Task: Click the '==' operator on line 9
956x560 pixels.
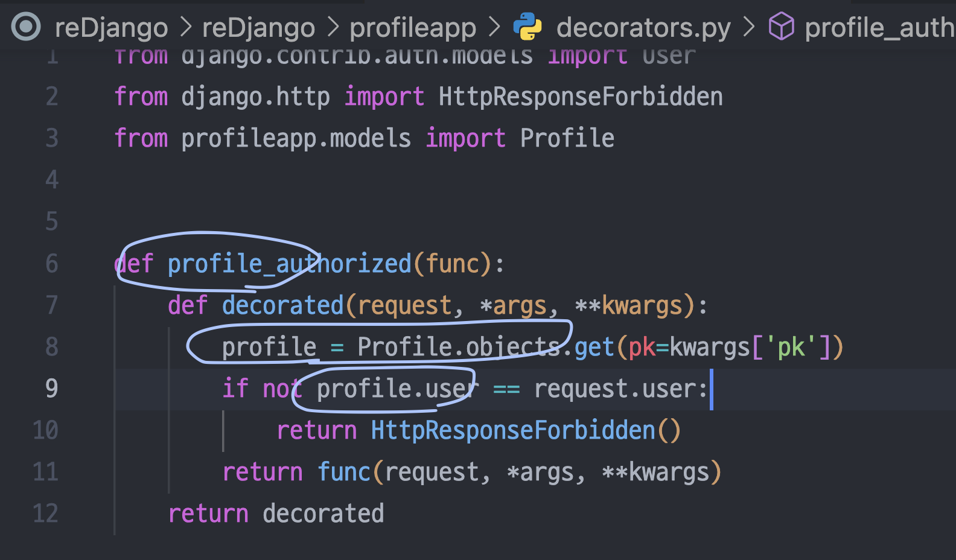Action: pyautogui.click(x=506, y=390)
